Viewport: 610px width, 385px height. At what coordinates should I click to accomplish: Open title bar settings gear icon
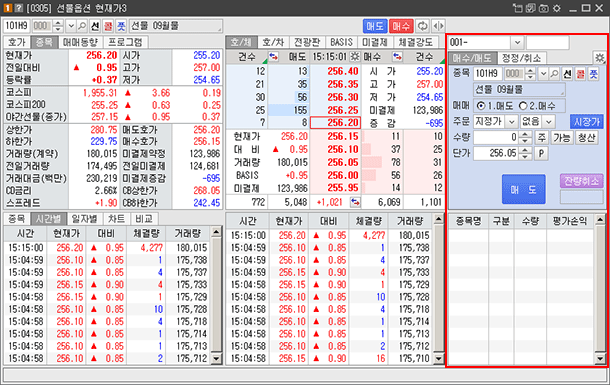pos(557,8)
